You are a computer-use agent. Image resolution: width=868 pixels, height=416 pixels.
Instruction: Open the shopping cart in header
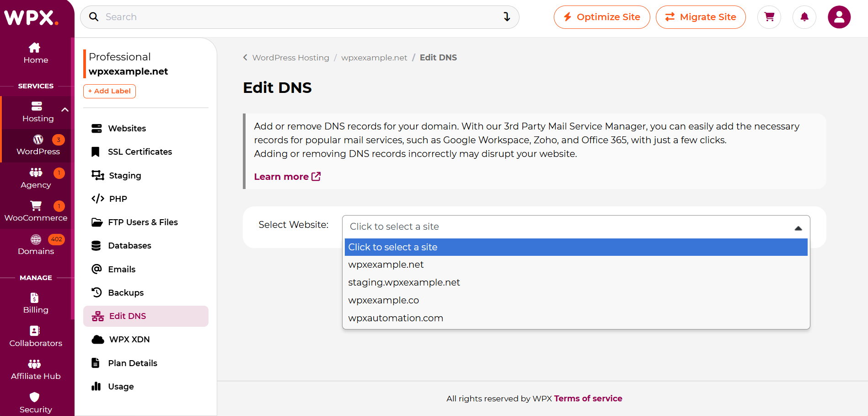coord(769,17)
